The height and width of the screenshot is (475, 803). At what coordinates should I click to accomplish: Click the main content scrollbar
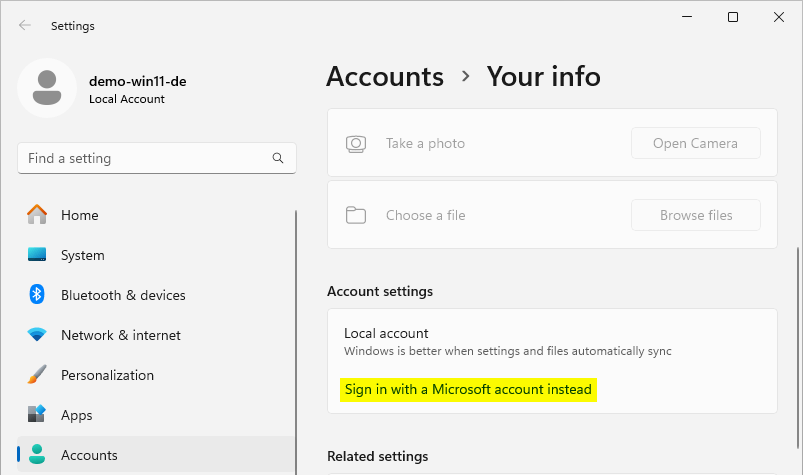[798, 348]
